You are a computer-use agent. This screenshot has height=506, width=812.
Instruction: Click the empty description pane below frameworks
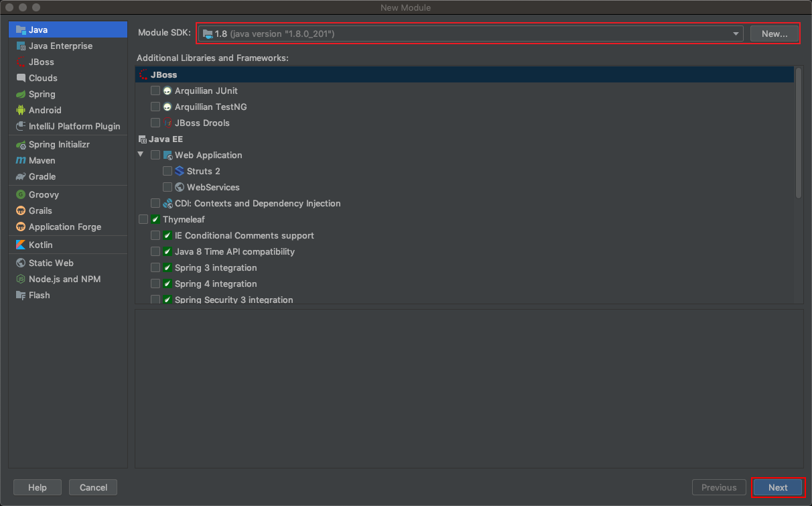tap(469, 388)
